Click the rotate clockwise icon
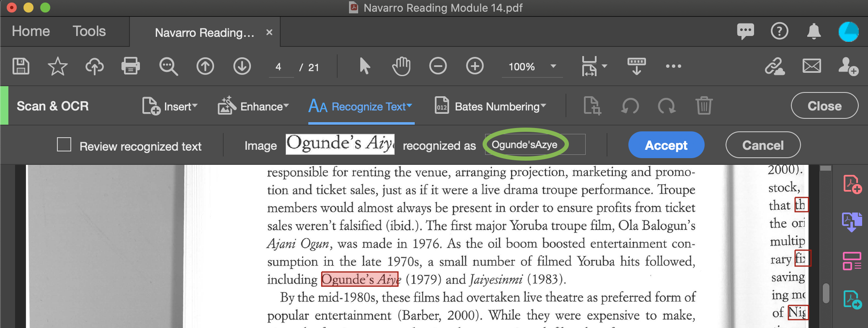Image resolution: width=868 pixels, height=328 pixels. pos(667,106)
